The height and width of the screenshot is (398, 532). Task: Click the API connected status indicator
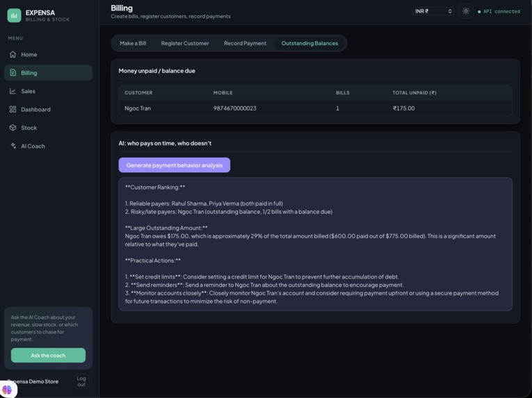(x=499, y=12)
